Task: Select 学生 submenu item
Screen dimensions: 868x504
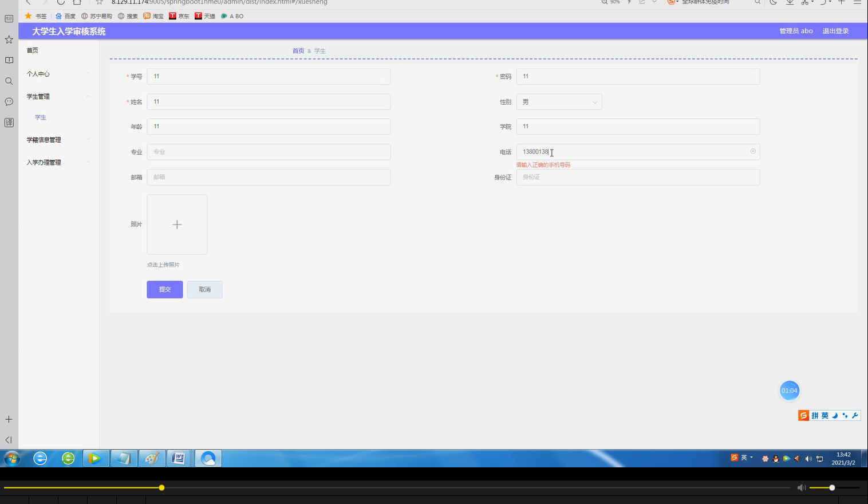Action: click(41, 117)
